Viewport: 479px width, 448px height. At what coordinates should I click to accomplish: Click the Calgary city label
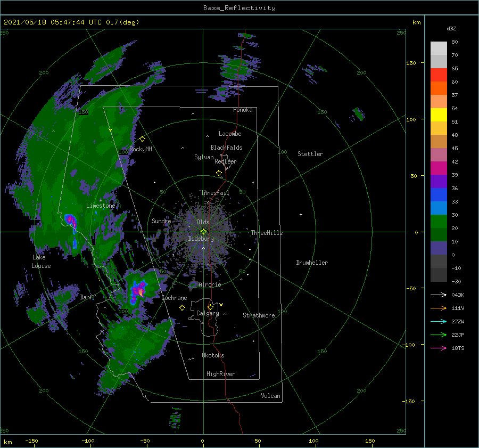[x=208, y=313]
